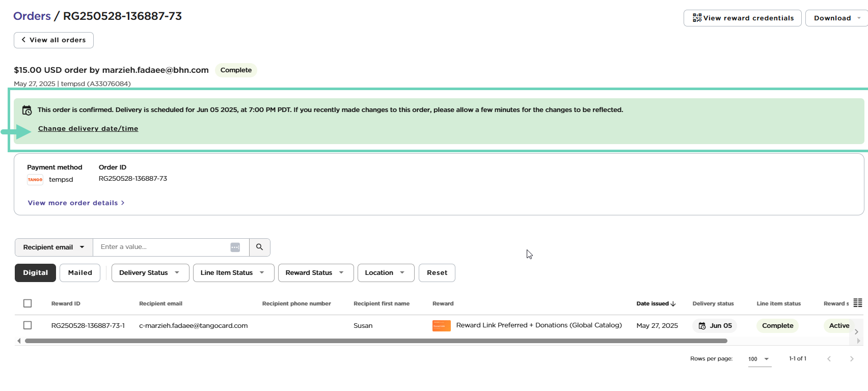868x391 pixels.
Task: Open View reward credentials
Action: click(742, 18)
